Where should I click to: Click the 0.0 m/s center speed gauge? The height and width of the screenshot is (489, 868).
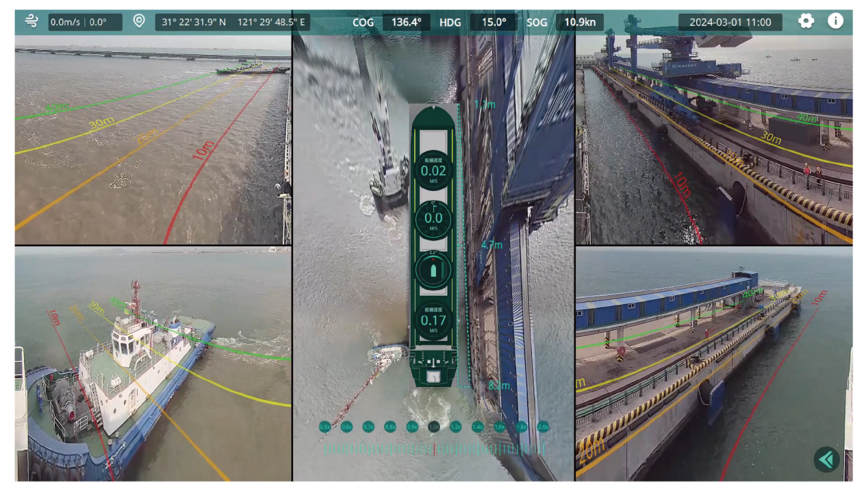click(433, 219)
